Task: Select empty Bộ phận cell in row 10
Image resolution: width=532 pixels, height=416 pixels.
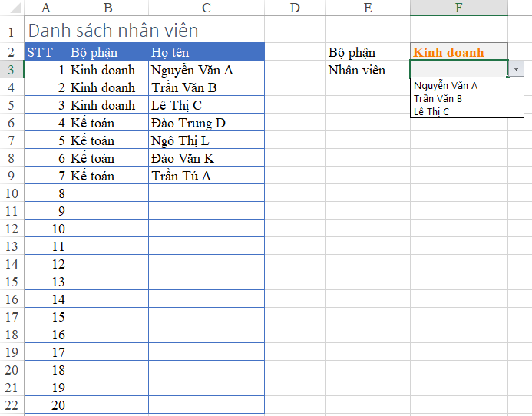Action: [x=108, y=193]
